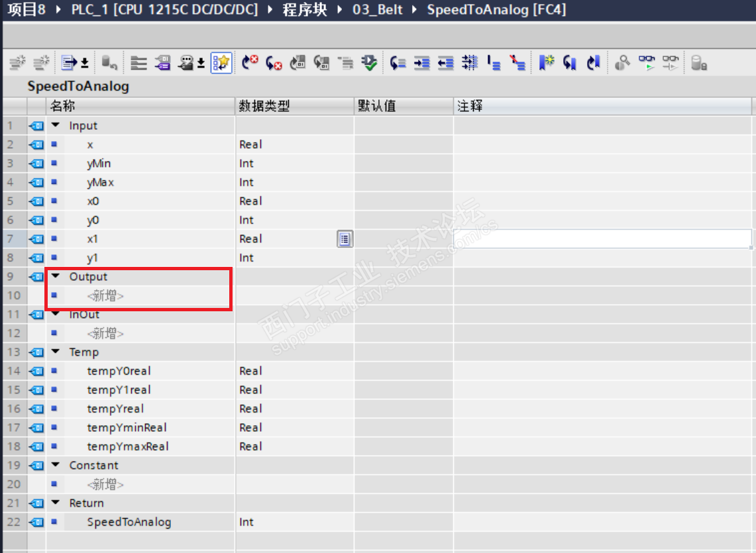Set a bookmark with the star bookmark icon
The height and width of the screenshot is (553, 756).
point(546,63)
